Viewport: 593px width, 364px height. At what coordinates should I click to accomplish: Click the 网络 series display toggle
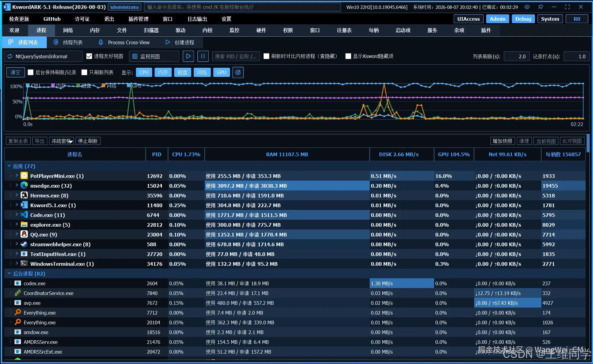[202, 72]
